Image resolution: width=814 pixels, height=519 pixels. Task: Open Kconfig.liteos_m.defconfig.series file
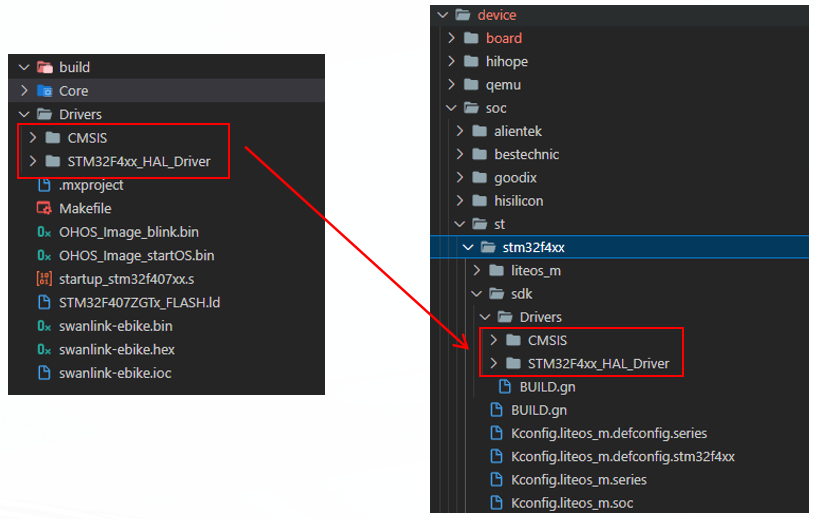[x=608, y=433]
